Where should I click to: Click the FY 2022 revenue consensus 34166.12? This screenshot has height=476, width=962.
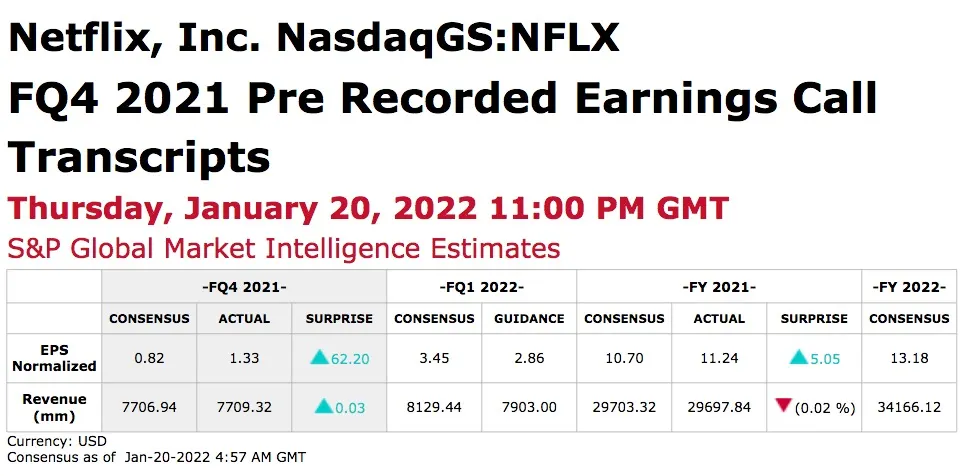point(909,407)
